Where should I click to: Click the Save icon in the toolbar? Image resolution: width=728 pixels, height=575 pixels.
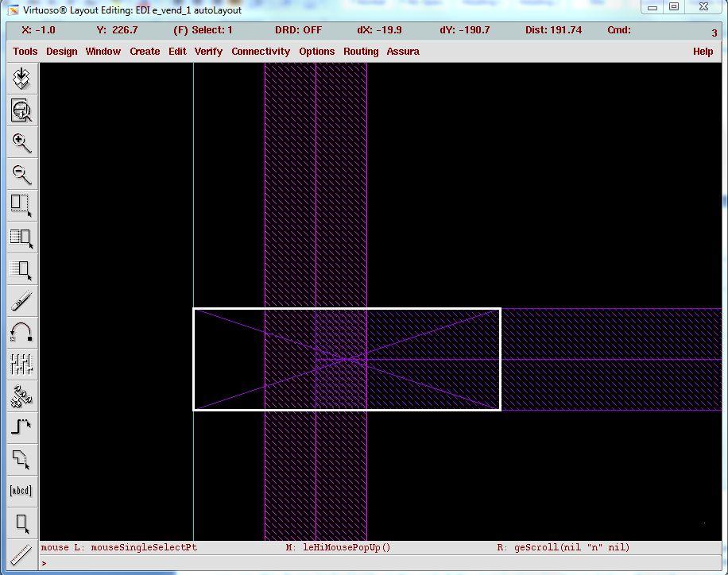21,79
